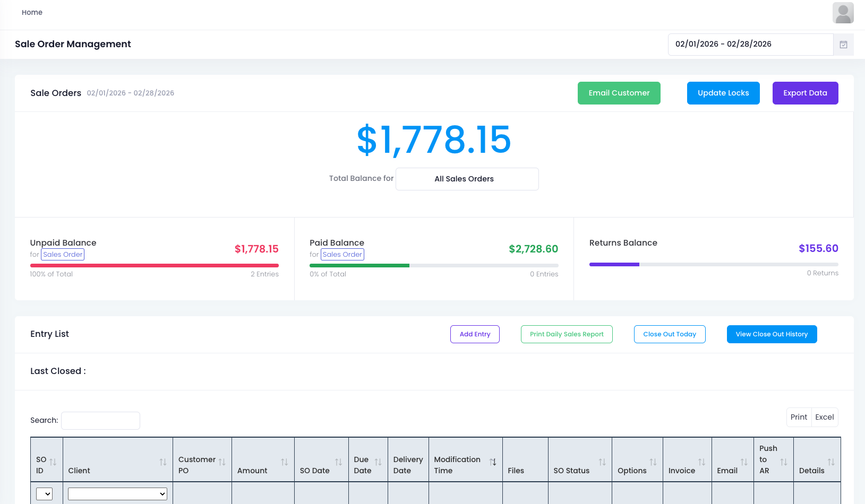Open the SO ID filter dropdown
Viewport: 865px width, 504px height.
click(x=45, y=493)
